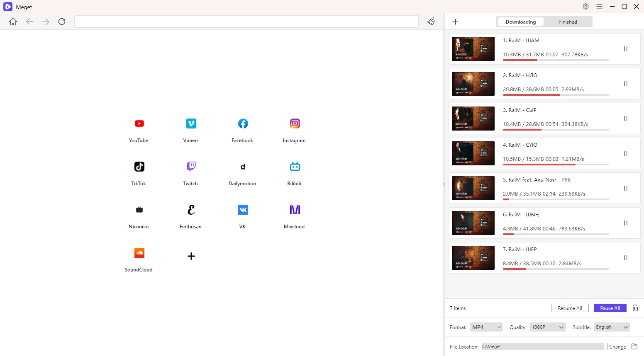This screenshot has width=644, height=356.
Task: Reload the current page
Action: point(62,22)
